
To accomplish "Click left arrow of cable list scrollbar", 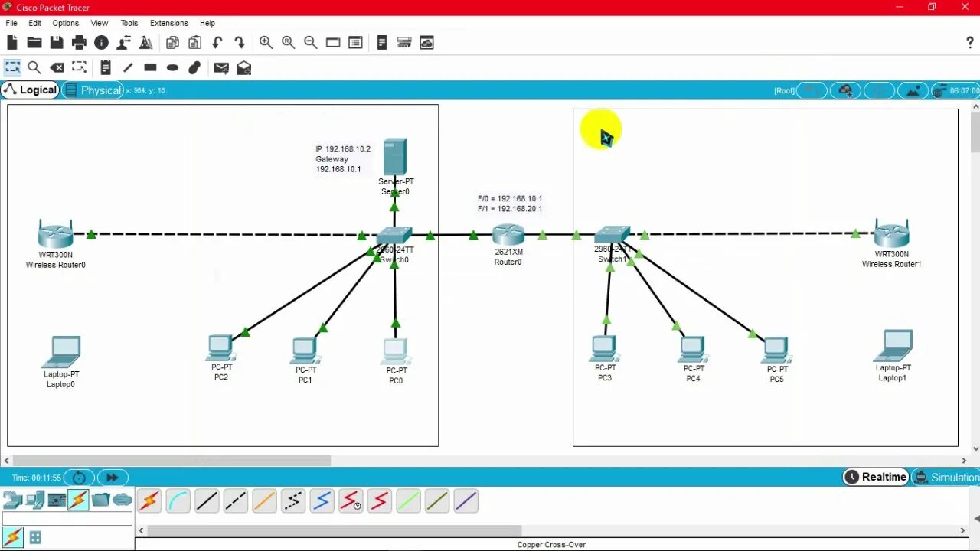I will pyautogui.click(x=141, y=530).
